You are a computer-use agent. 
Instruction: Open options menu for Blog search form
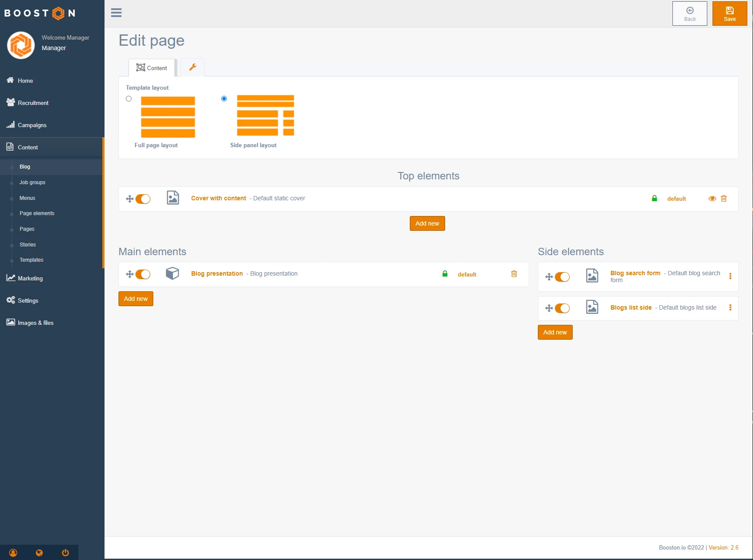tap(730, 276)
